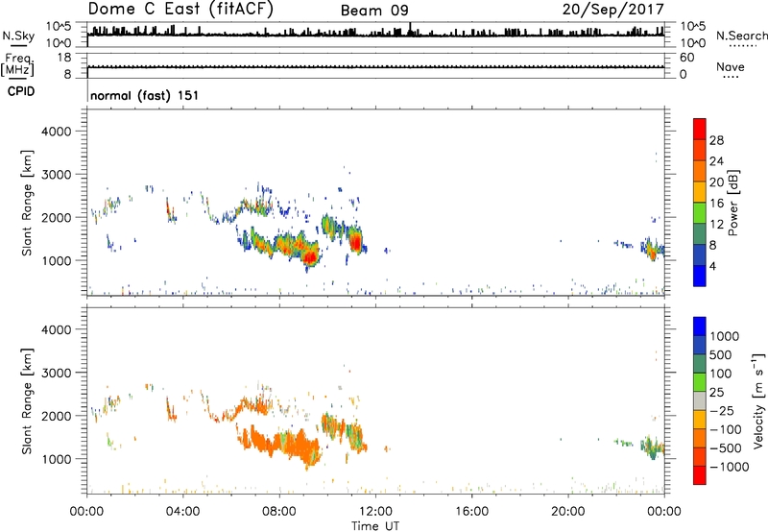
Task: Click the '4' value on Power scale
Action: tap(712, 266)
